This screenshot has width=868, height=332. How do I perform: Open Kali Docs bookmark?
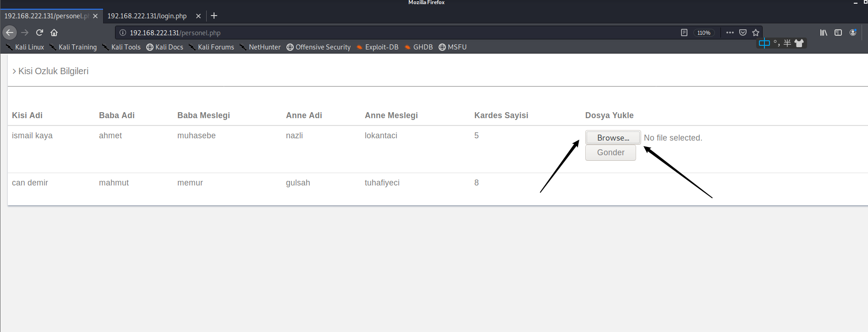click(165, 47)
